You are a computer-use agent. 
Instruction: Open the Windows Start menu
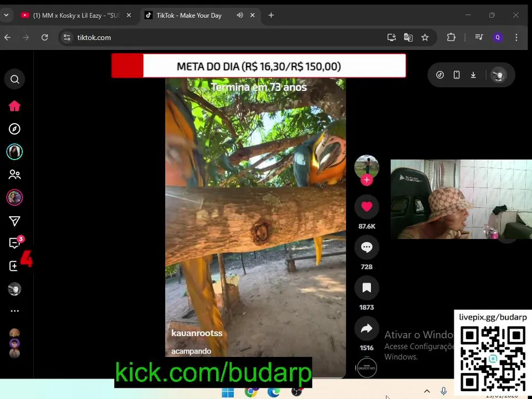point(228,393)
